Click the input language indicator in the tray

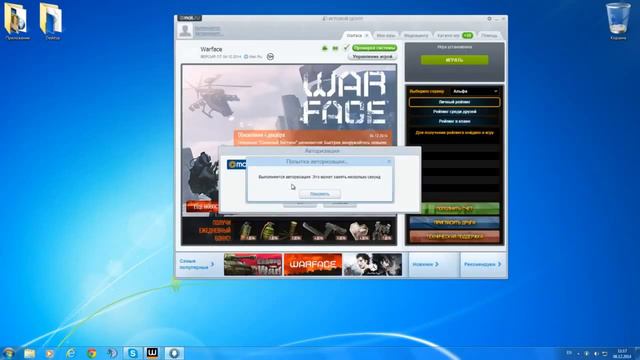(x=569, y=353)
